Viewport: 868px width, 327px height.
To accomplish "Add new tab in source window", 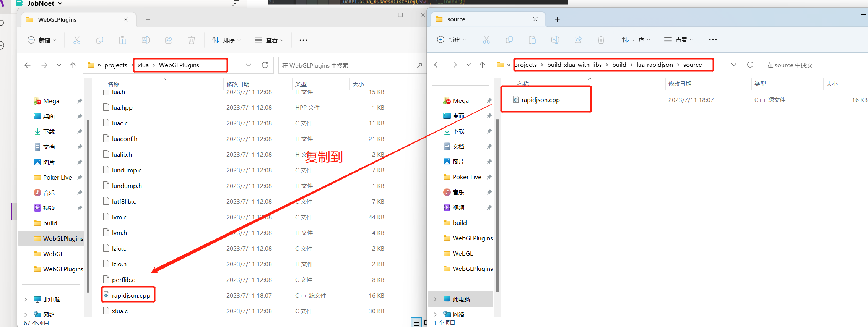I will point(557,19).
